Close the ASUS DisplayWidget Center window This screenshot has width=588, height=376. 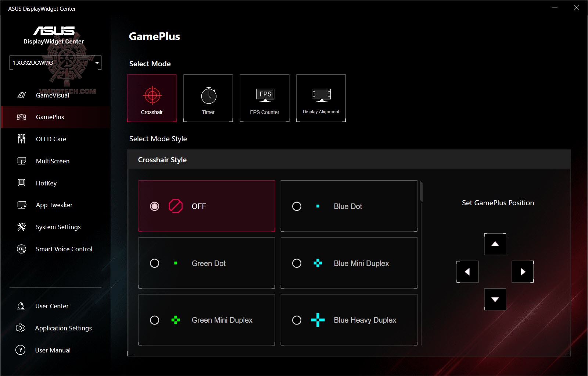576,8
